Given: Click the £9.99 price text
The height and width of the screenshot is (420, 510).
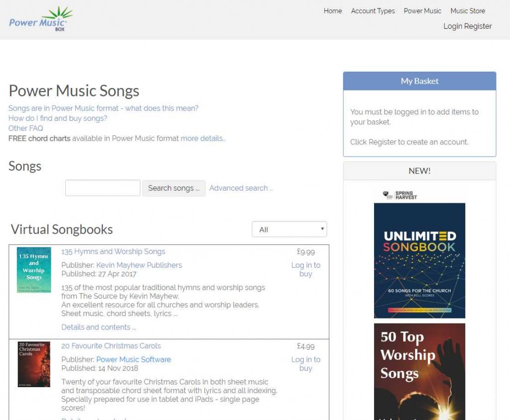Looking at the screenshot, I should [306, 252].
